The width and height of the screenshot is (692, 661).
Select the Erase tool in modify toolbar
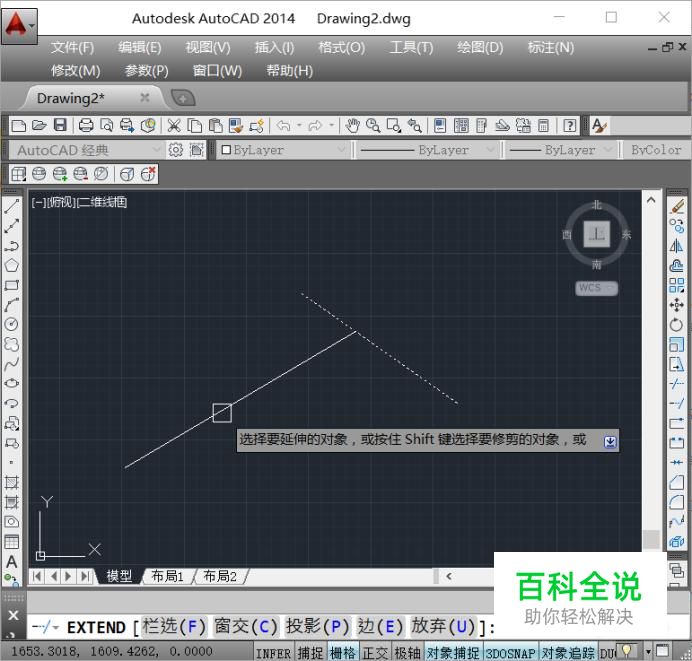677,206
